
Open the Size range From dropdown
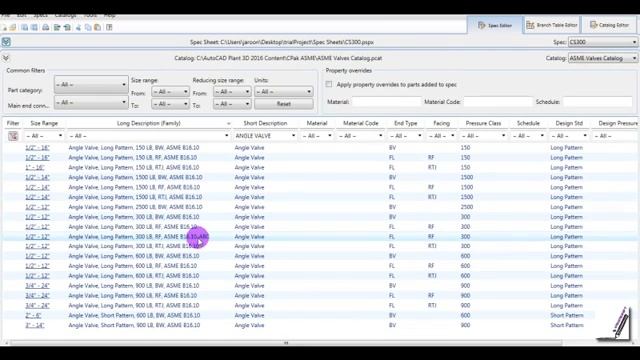[170, 92]
